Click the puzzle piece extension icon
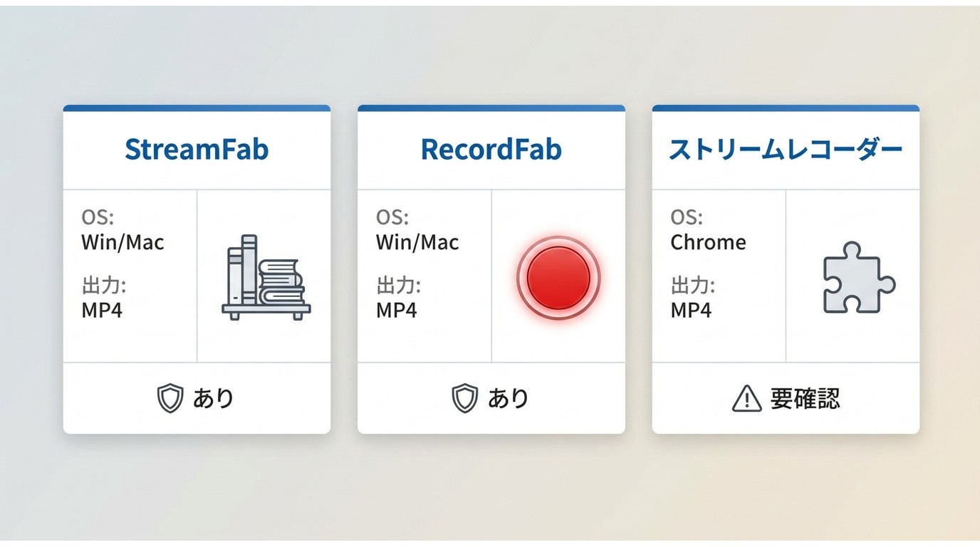 click(860, 278)
